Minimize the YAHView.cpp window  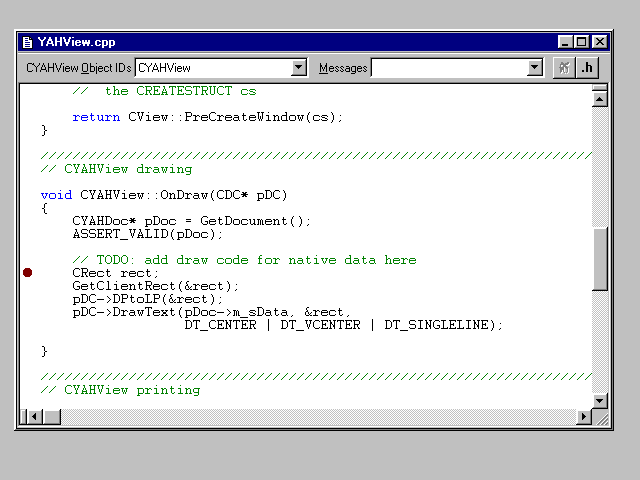click(x=566, y=42)
